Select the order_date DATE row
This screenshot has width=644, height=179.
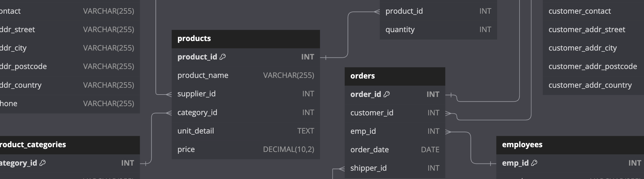[395, 150]
